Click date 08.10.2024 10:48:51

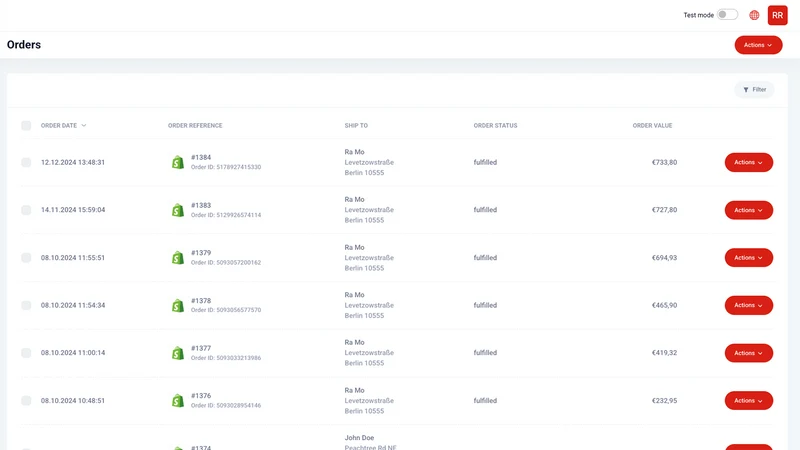tap(73, 401)
